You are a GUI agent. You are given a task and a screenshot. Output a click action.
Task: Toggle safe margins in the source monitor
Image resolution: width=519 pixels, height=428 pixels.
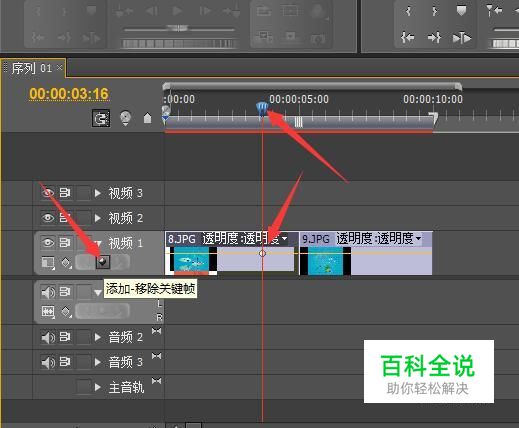pyautogui.click(x=290, y=11)
